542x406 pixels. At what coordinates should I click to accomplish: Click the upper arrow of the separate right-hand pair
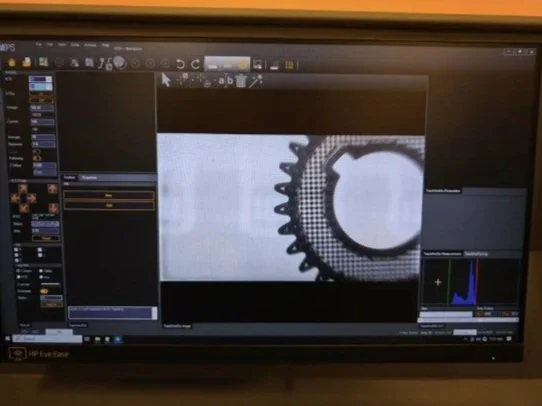53,189
